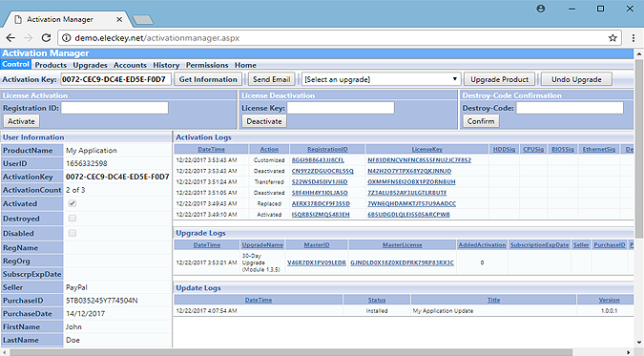Click the vertical page scrollbar thumb
Screen dimensions: 644x356
click(x=639, y=148)
